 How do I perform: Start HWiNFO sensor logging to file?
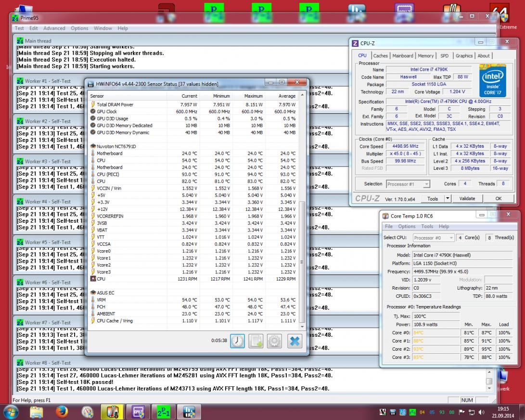(x=256, y=341)
